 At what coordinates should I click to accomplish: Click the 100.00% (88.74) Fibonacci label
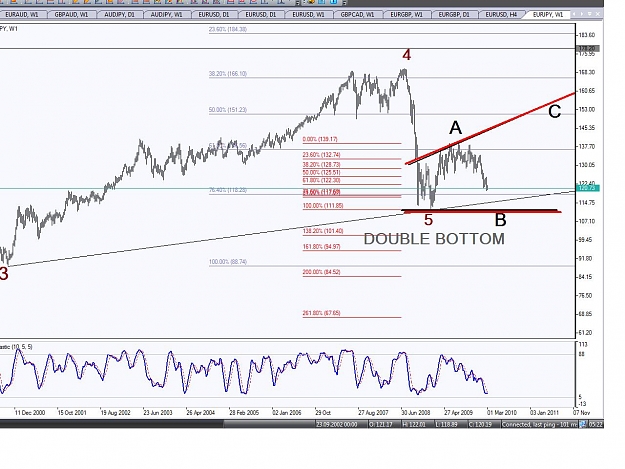coord(228,262)
